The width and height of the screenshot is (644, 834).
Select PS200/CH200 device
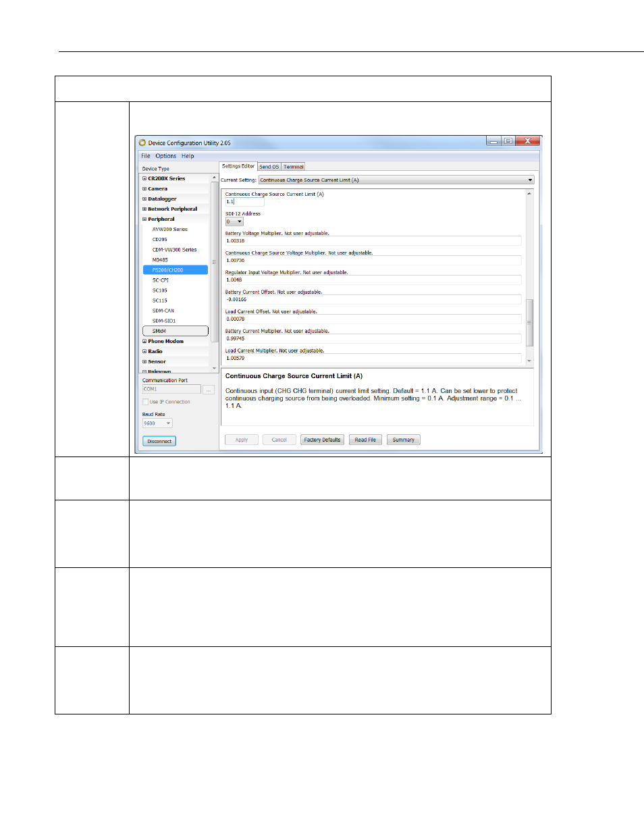point(176,270)
